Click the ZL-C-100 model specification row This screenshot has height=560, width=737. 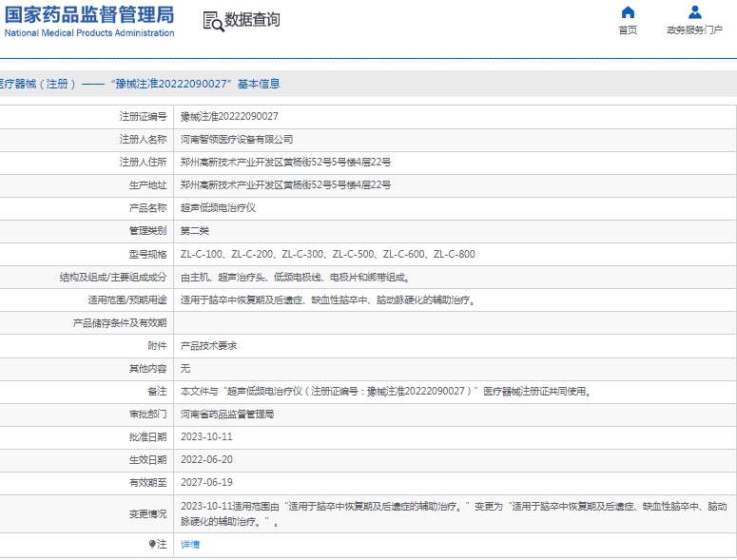click(327, 254)
